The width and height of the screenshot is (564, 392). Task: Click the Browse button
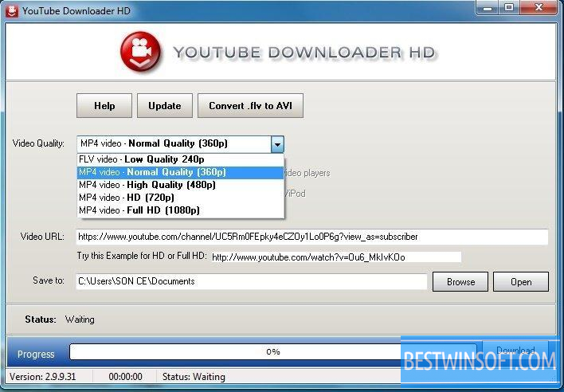point(460,281)
